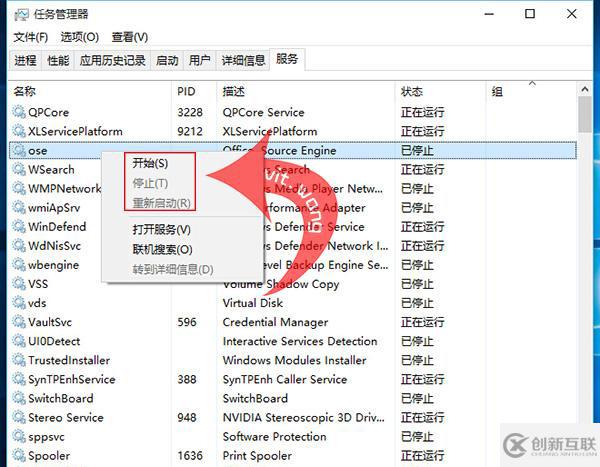The image size is (600, 467).
Task: Click the gear icon beside SynTPEnhService
Action: coord(19,379)
